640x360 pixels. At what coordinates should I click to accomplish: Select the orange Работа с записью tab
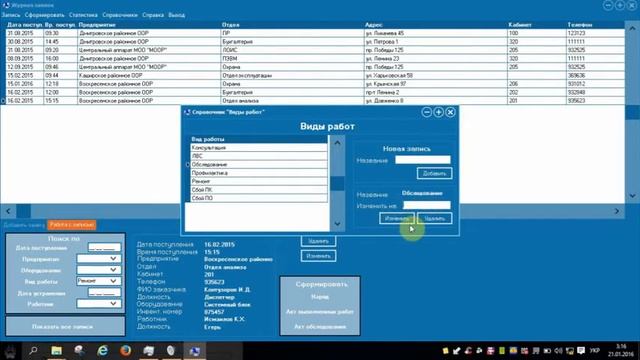[x=71, y=224]
